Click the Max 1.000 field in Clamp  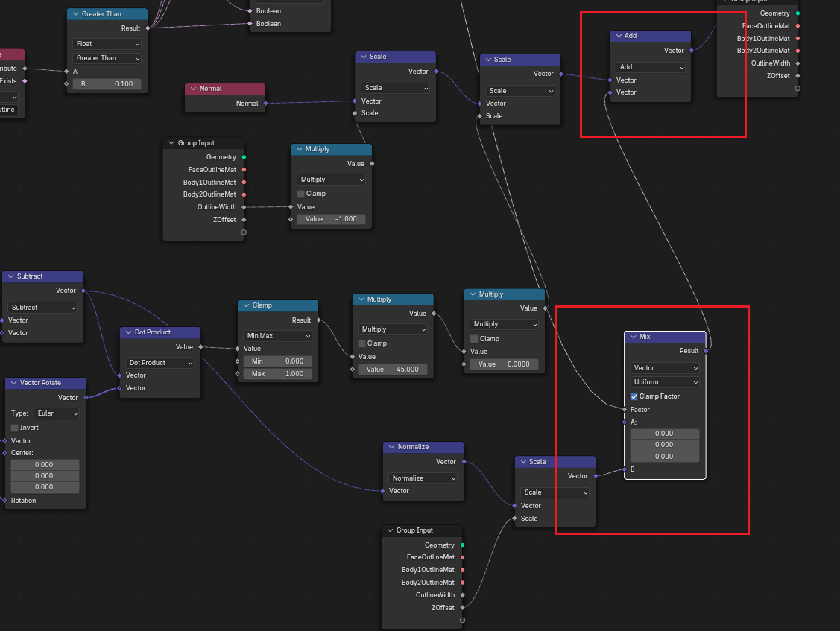(x=277, y=374)
